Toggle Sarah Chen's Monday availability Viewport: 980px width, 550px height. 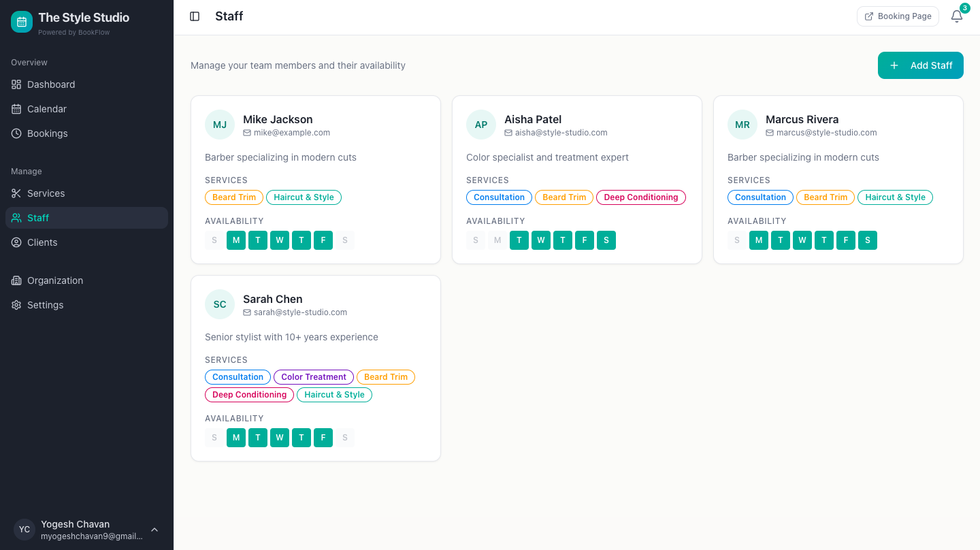coord(236,438)
